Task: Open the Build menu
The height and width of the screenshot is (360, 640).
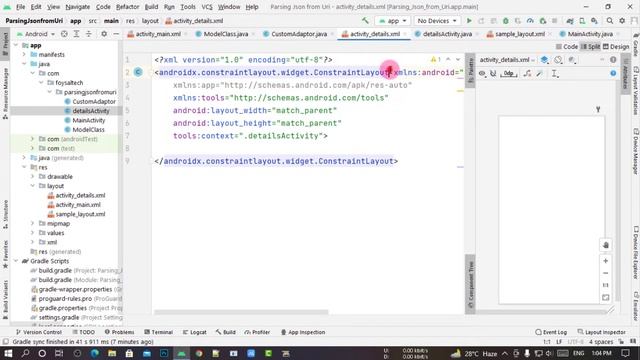Action: tap(151, 7)
